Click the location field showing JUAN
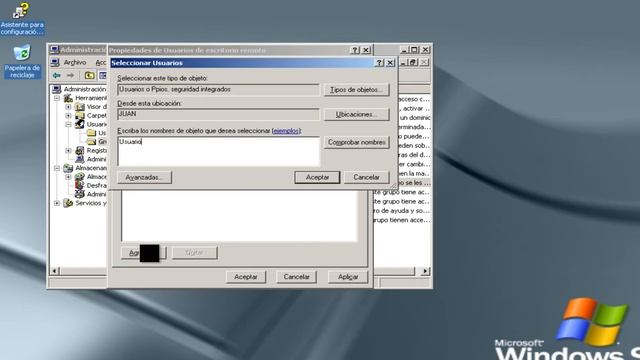The height and width of the screenshot is (360, 640). click(x=218, y=114)
